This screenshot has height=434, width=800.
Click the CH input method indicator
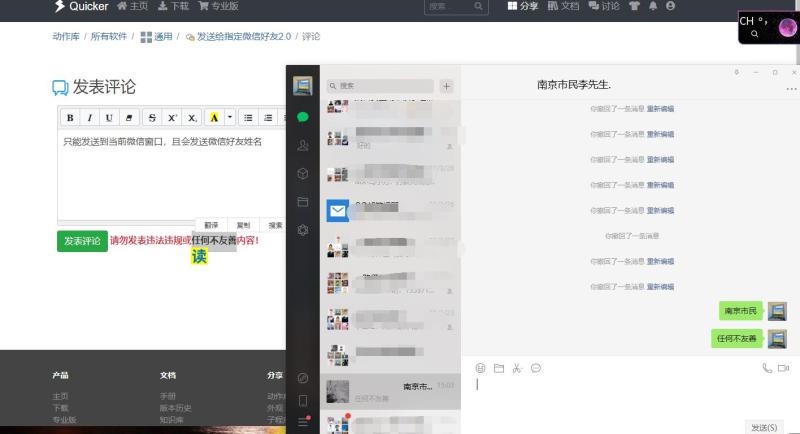[746, 21]
